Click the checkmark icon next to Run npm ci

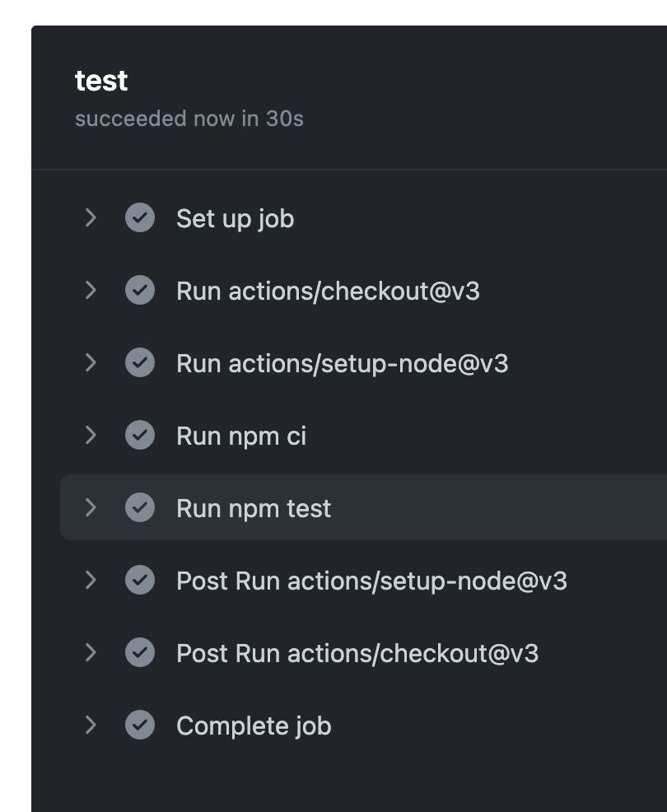[140, 436]
